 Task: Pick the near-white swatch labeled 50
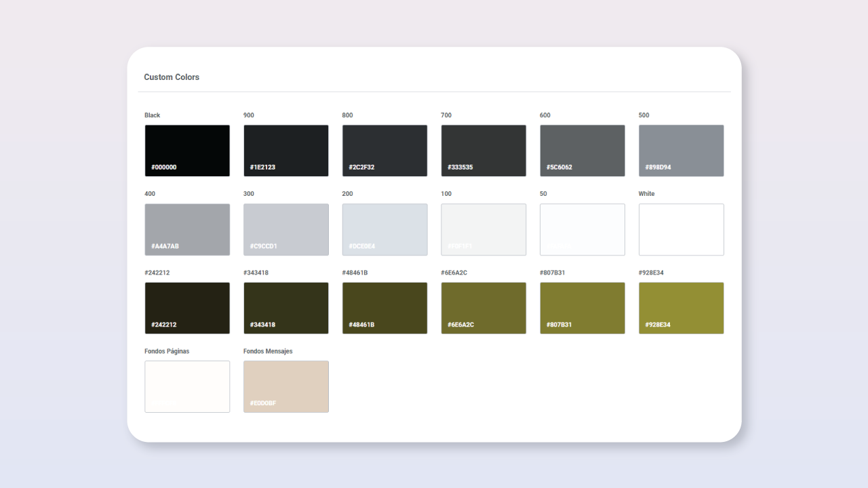[583, 230]
